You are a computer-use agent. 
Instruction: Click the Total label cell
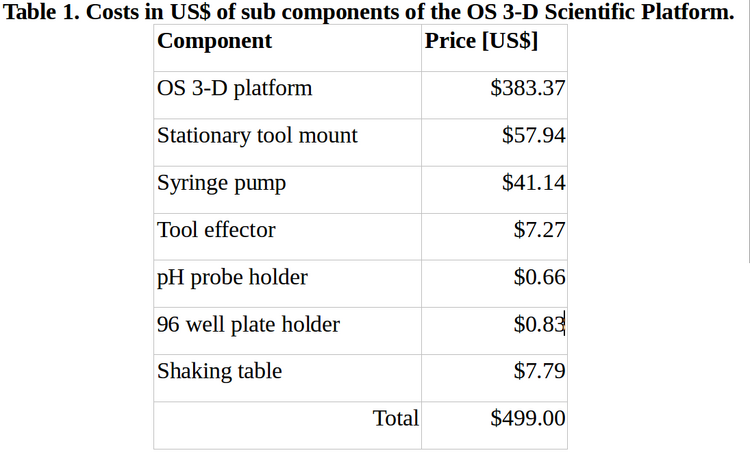click(287, 425)
